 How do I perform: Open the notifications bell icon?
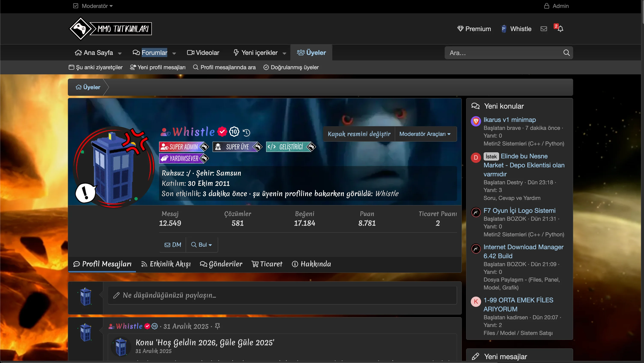click(560, 29)
